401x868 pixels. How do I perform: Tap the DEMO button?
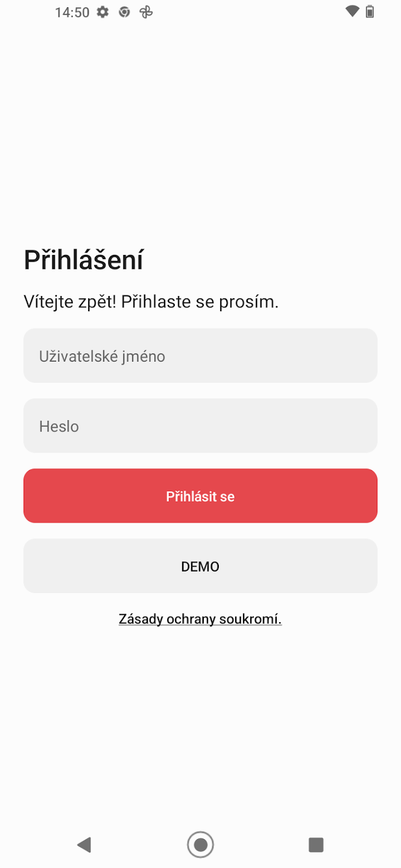pyautogui.click(x=200, y=566)
